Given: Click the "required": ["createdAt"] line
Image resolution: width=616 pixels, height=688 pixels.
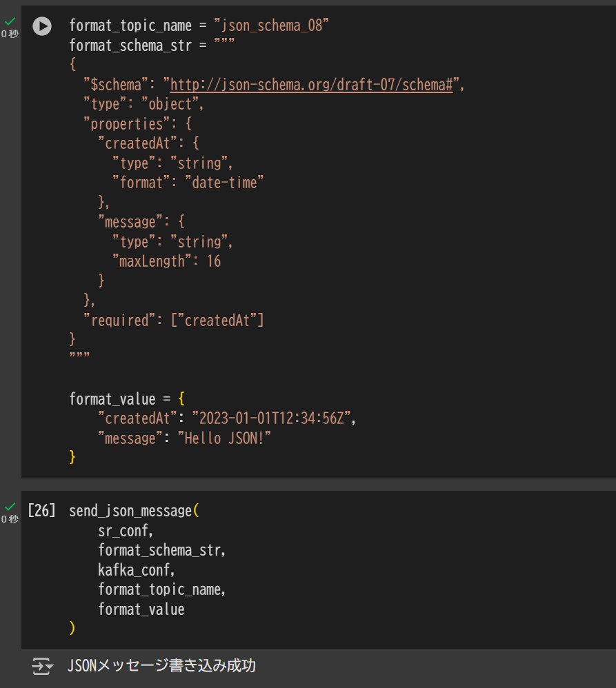Looking at the screenshot, I should (173, 320).
